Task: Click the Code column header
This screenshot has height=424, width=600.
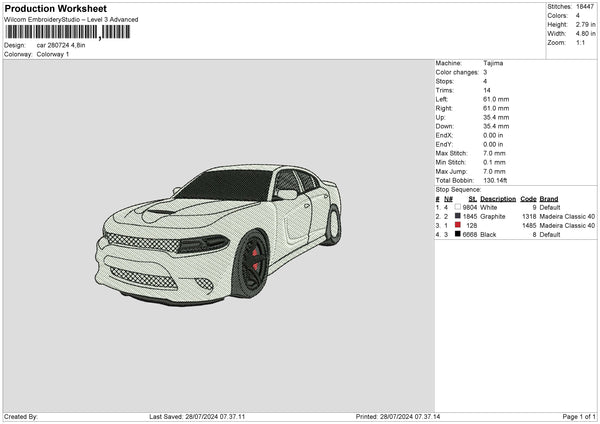Action: pos(528,198)
